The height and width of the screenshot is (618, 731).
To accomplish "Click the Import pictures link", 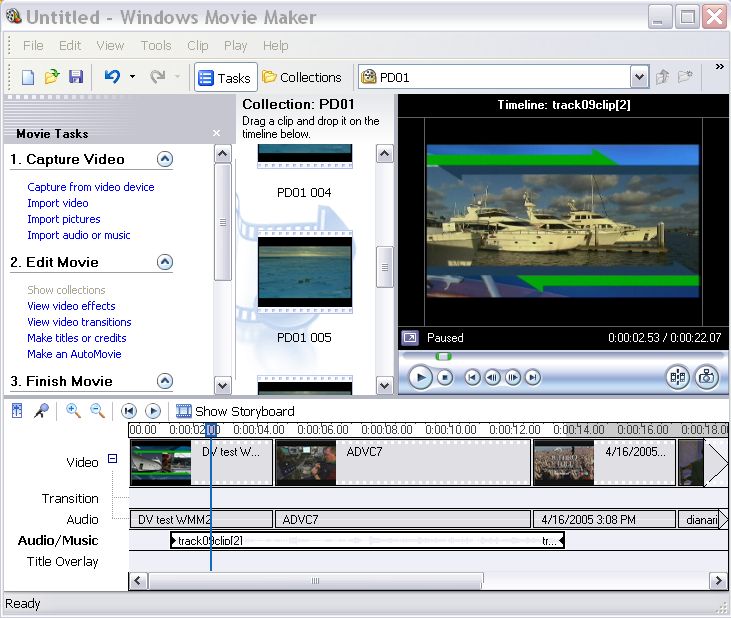I will click(x=64, y=219).
